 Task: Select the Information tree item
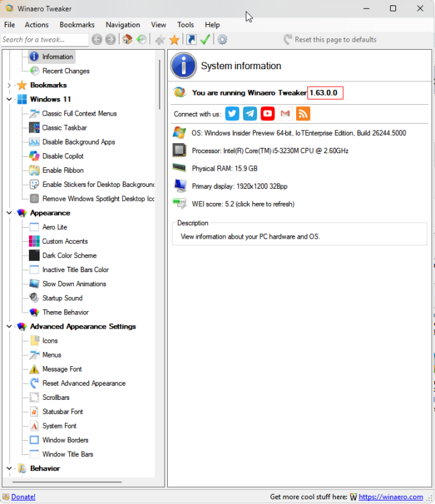click(52, 56)
